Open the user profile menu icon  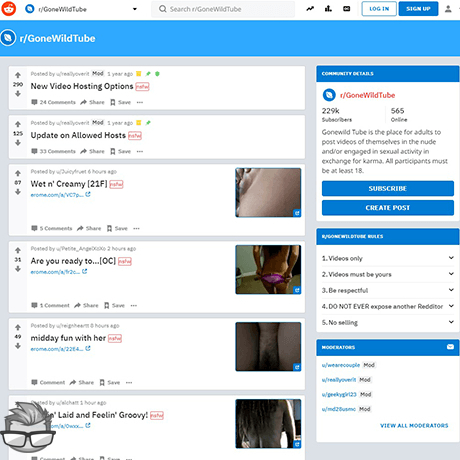pos(448,9)
